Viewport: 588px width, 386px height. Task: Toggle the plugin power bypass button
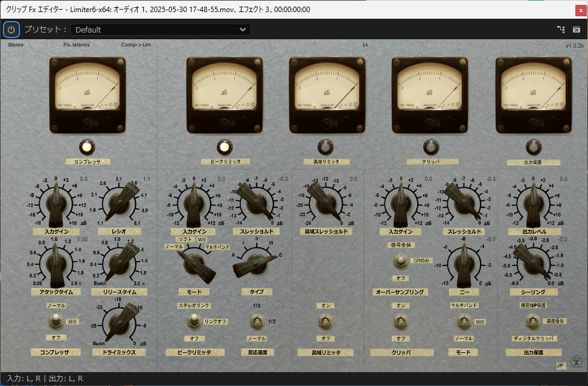click(11, 29)
